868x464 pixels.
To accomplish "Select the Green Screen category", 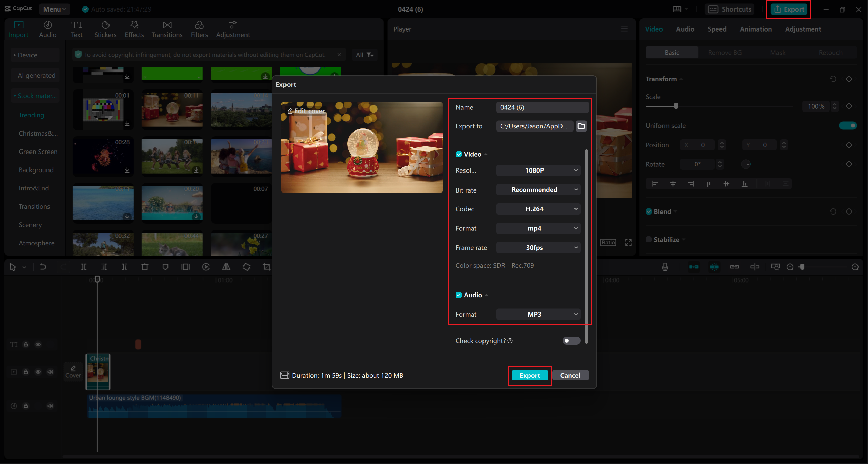I will point(38,152).
